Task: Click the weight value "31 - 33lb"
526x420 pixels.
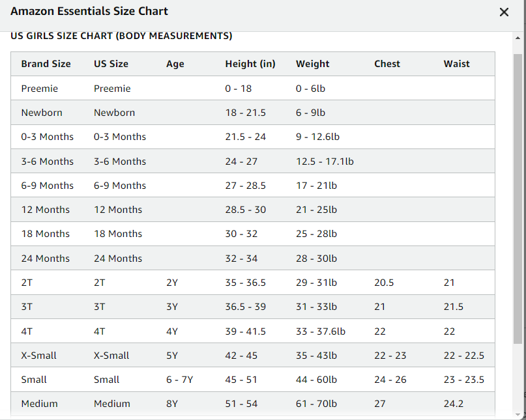Action: 316,307
